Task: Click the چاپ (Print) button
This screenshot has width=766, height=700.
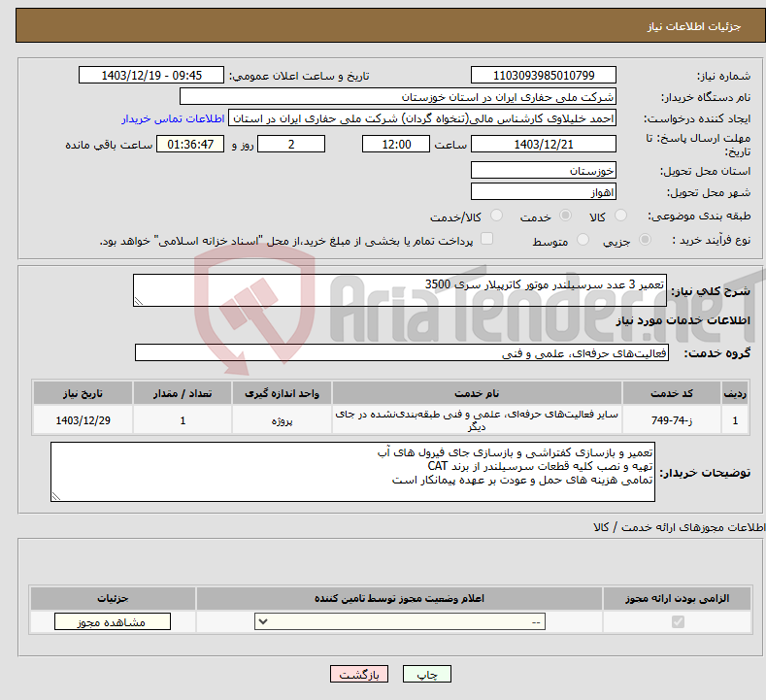Action: pyautogui.click(x=426, y=675)
